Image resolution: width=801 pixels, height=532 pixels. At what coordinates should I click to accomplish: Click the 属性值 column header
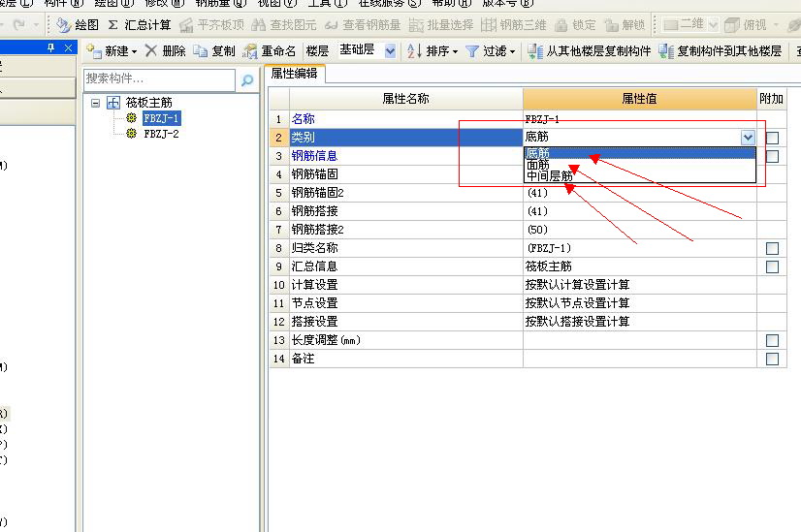click(640, 99)
